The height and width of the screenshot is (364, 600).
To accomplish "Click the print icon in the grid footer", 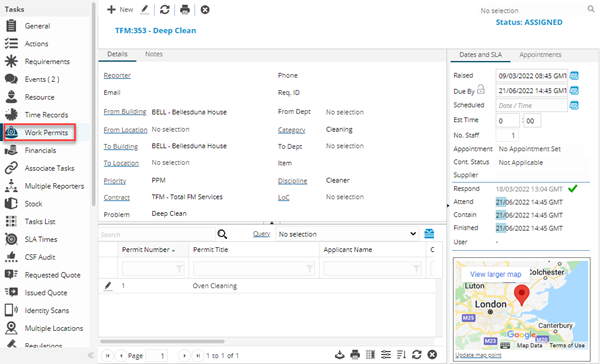I will 355,355.
